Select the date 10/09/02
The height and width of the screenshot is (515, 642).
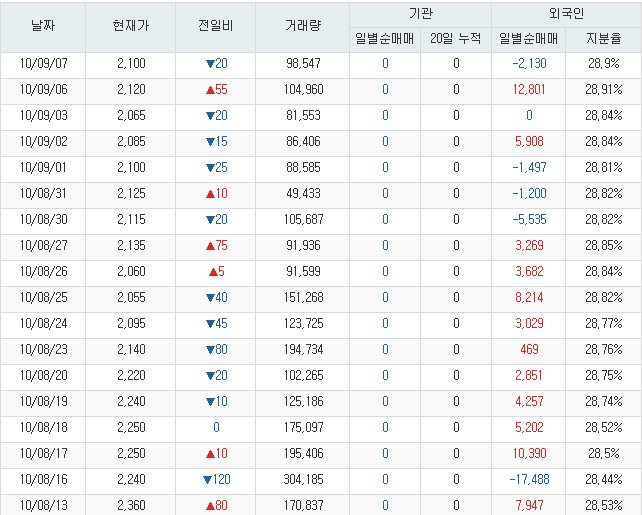(43, 141)
